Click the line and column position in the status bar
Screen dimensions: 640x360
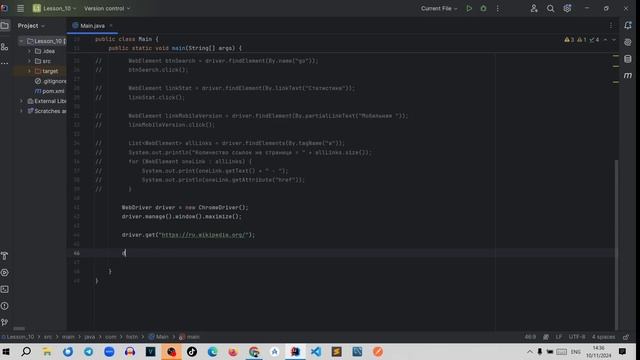(530, 337)
